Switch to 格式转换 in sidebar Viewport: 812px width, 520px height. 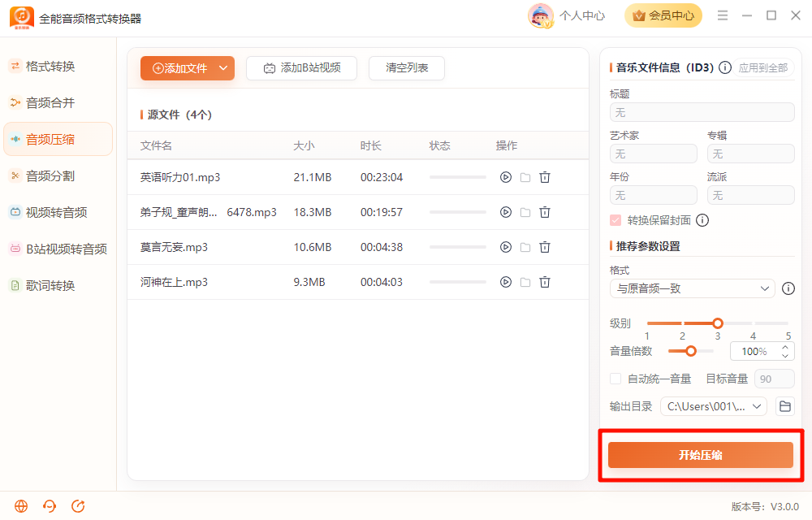point(58,67)
